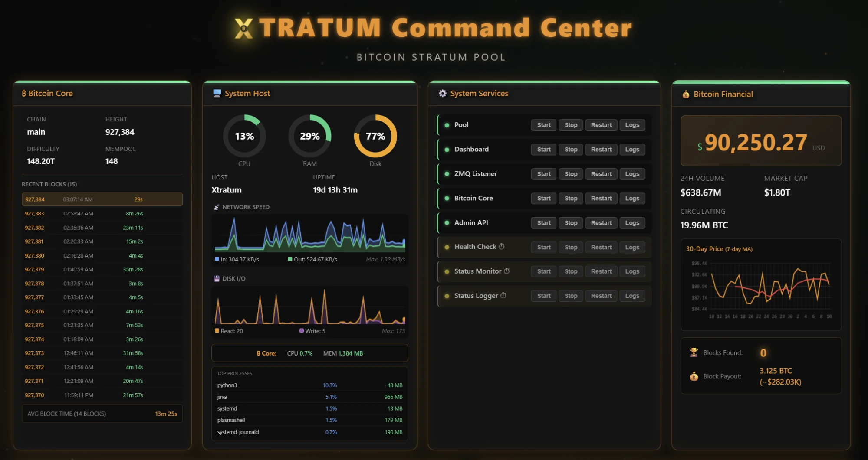
Task: Restart the ZMQ Listener service
Action: click(601, 173)
